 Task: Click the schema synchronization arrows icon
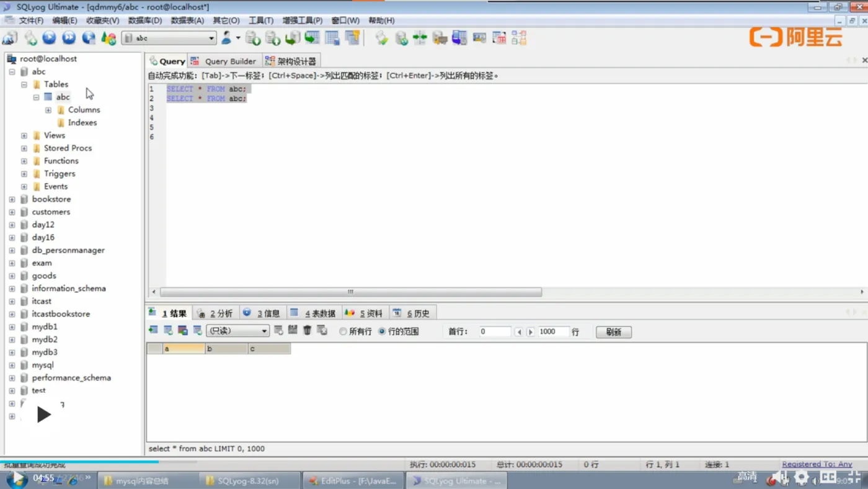(x=420, y=38)
